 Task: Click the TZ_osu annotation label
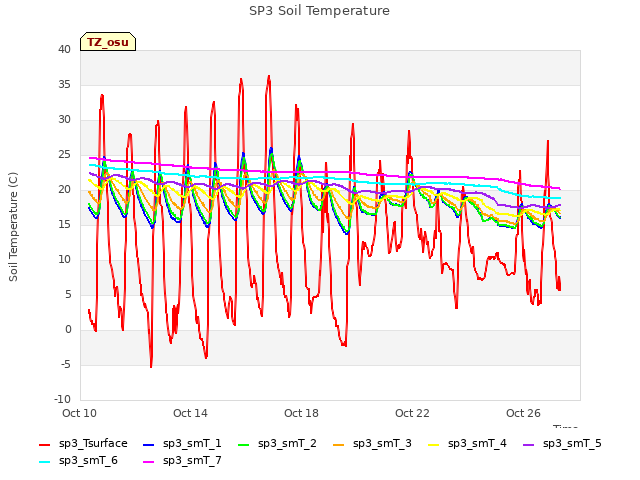tap(108, 42)
